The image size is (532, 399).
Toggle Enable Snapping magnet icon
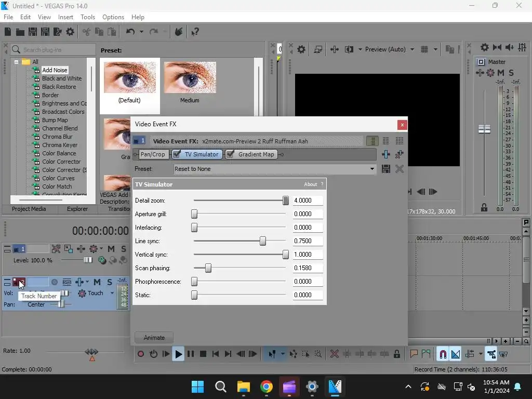(443, 354)
